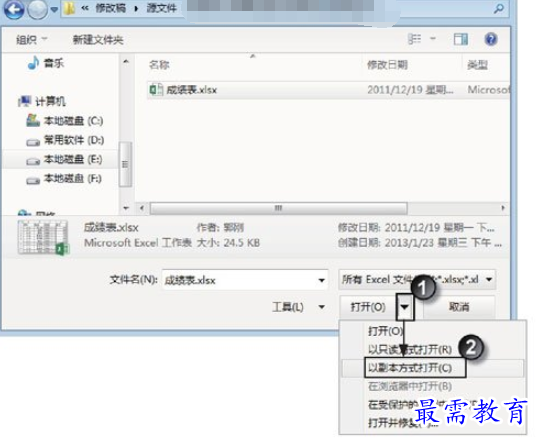Click the 成绩表.xlsx preview thumbnail
Viewport: 536px width, 443px height.
[x=43, y=238]
